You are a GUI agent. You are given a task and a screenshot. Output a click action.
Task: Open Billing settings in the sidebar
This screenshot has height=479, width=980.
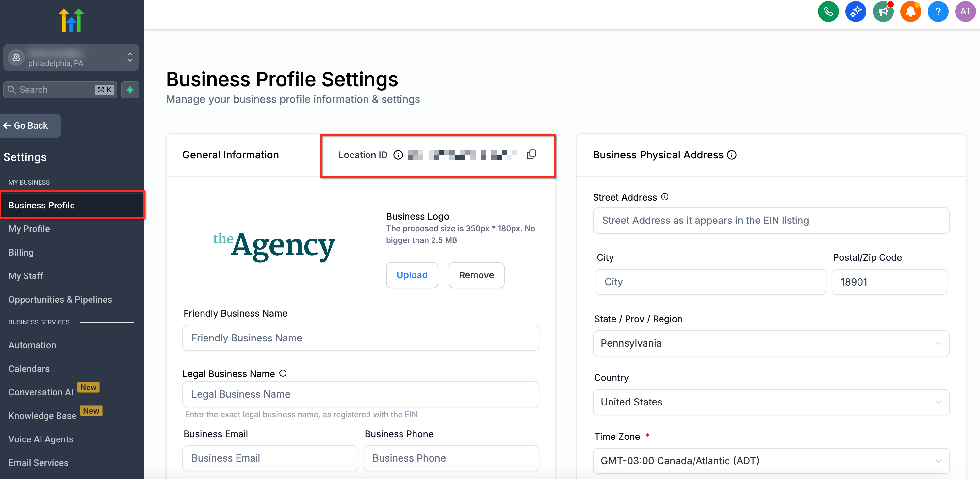(x=21, y=252)
